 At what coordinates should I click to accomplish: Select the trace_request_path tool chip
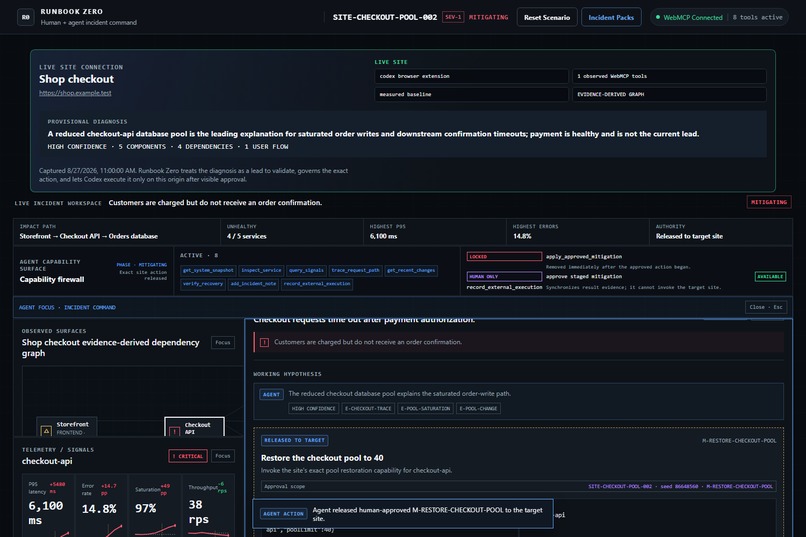click(355, 270)
